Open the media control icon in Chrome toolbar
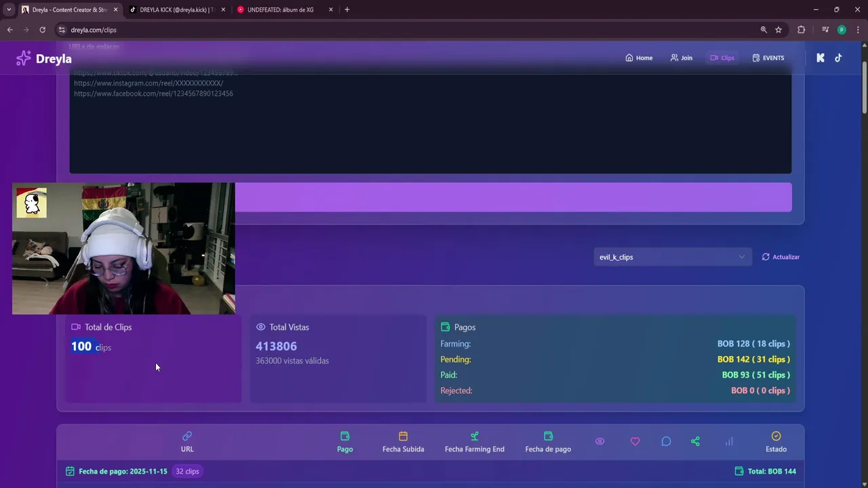 (x=825, y=30)
